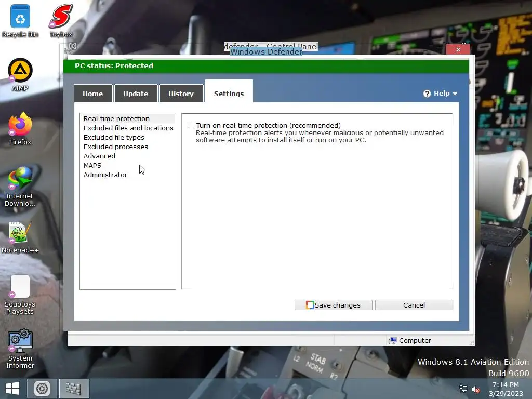Select the brick wall taskbar button
This screenshot has width=532, height=399.
[74, 389]
